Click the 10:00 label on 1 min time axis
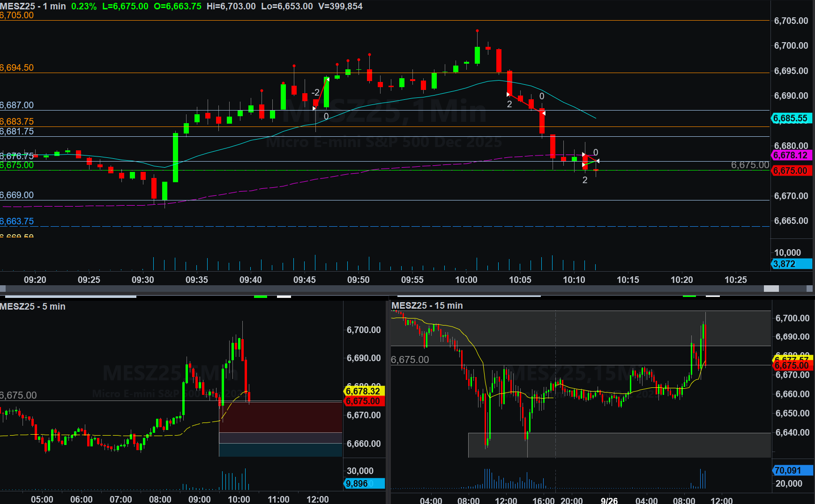 466,280
